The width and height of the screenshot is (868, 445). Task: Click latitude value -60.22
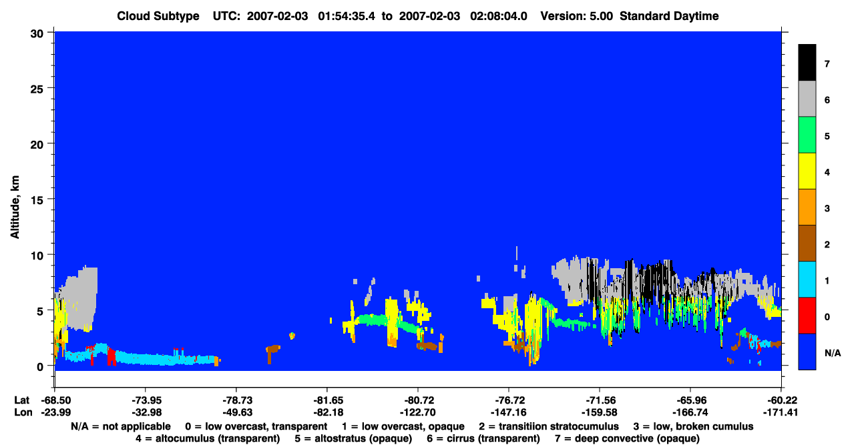(781, 400)
